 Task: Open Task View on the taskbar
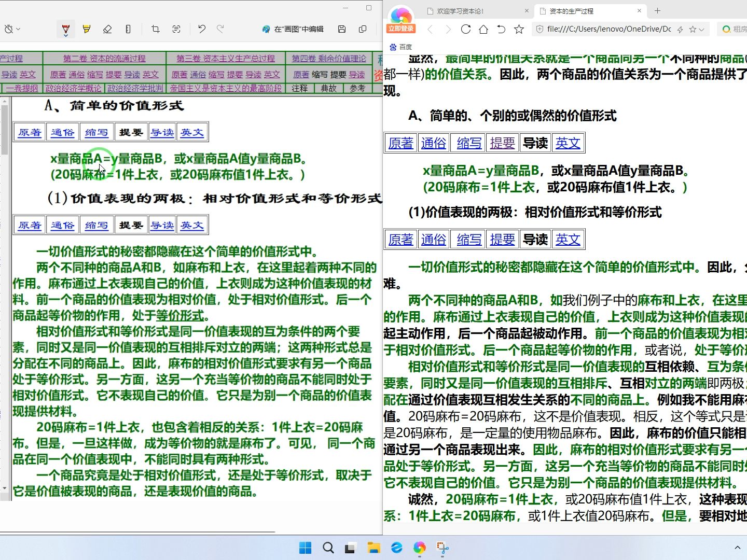[x=351, y=548]
